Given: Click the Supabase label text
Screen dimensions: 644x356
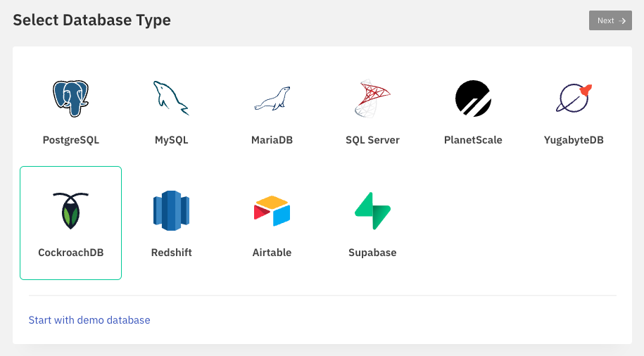Looking at the screenshot, I should click(x=372, y=253).
